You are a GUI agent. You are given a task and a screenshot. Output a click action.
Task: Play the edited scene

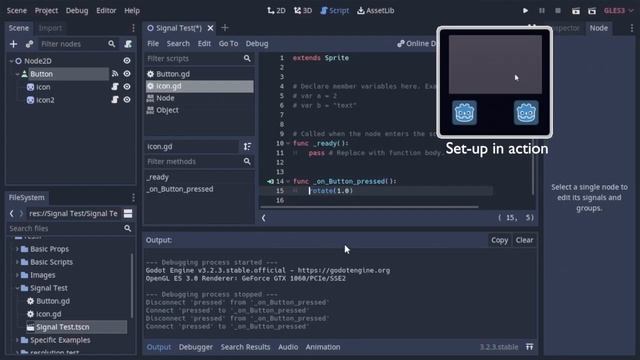click(x=576, y=11)
